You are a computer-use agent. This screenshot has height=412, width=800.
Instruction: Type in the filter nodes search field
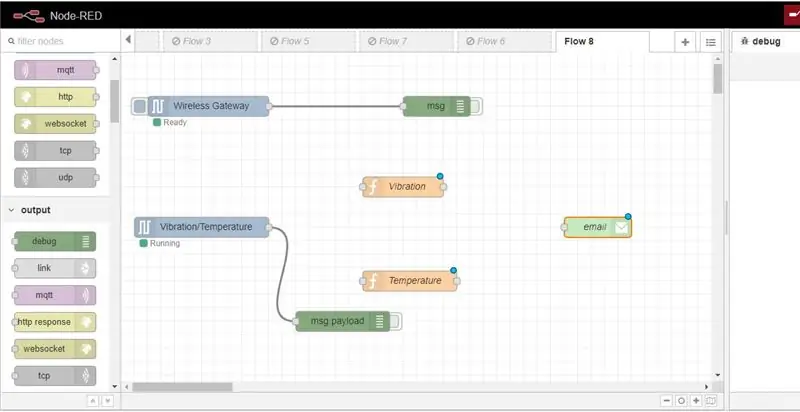(60, 41)
